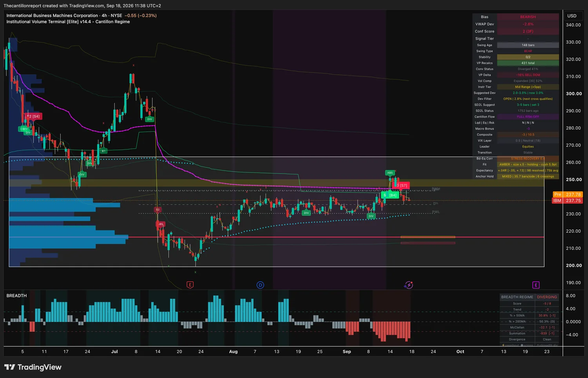This screenshot has width=588, height=378.
Task: Click the '148 bars' Swing Age value
Action: (x=528, y=45)
